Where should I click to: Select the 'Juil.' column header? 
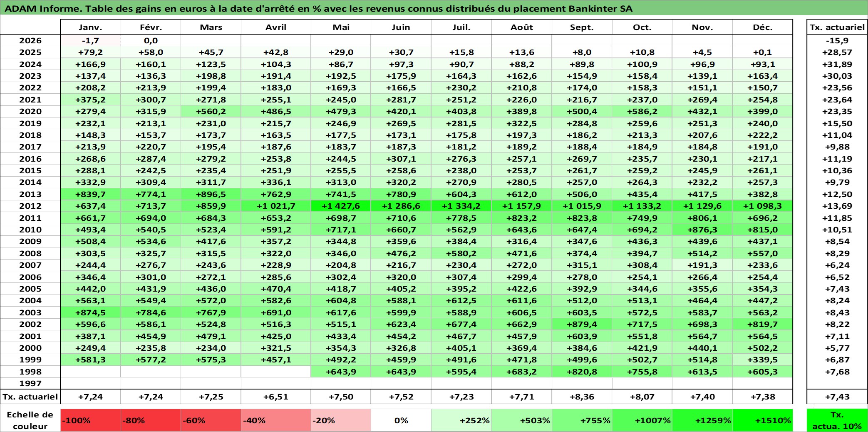(x=461, y=27)
